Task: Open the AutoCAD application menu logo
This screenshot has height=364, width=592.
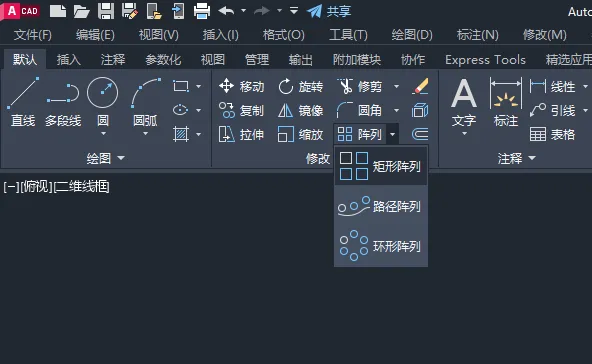Action: coord(21,11)
